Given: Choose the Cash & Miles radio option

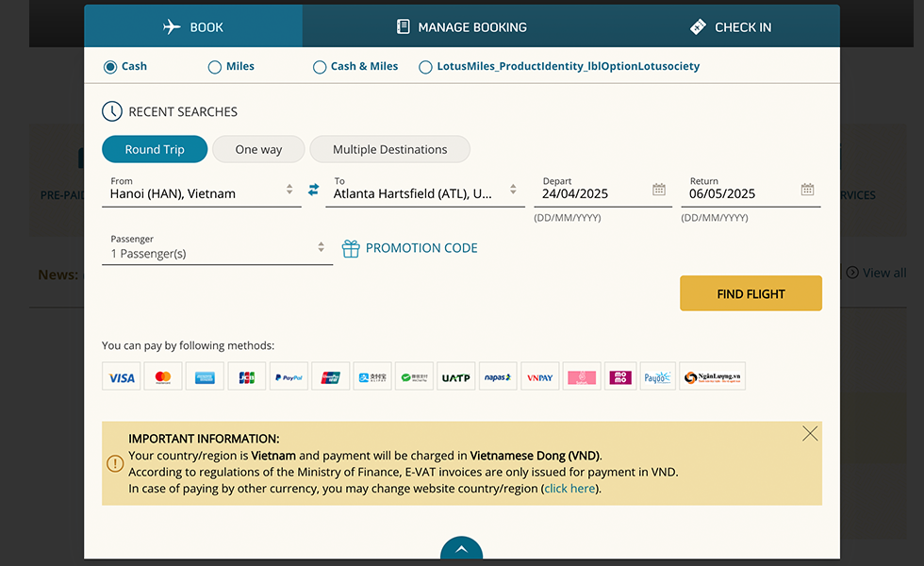Looking at the screenshot, I should coord(320,67).
